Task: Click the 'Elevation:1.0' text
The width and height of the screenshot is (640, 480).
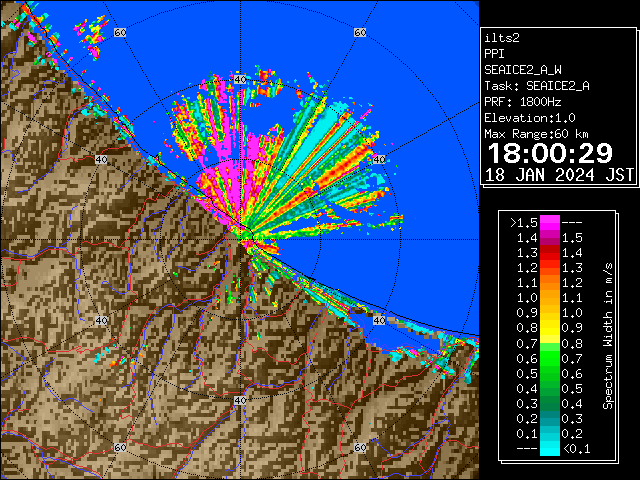Action: pos(530,118)
